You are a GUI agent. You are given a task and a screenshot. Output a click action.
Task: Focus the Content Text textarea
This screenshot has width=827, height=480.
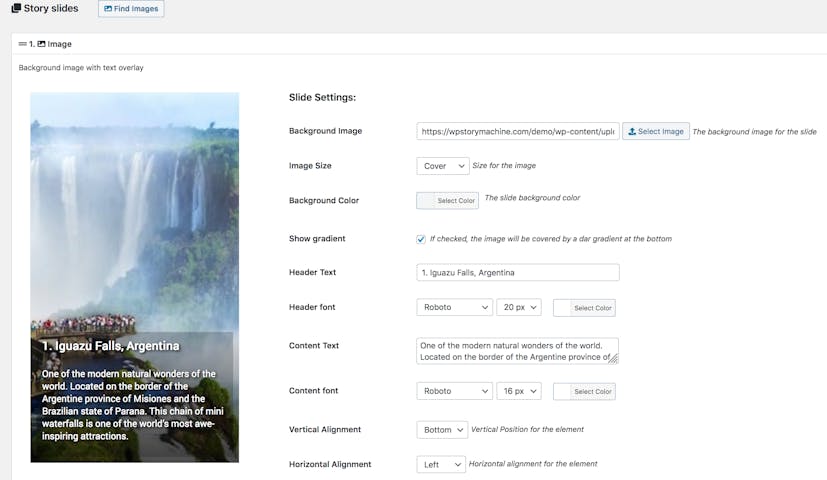tap(517, 351)
